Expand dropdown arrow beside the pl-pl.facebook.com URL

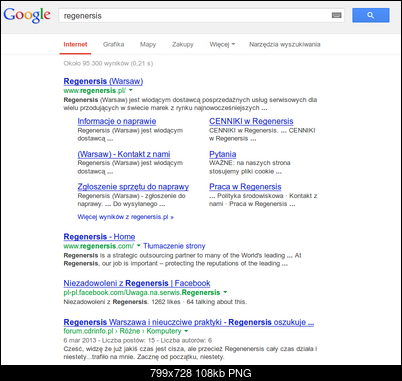(225, 292)
